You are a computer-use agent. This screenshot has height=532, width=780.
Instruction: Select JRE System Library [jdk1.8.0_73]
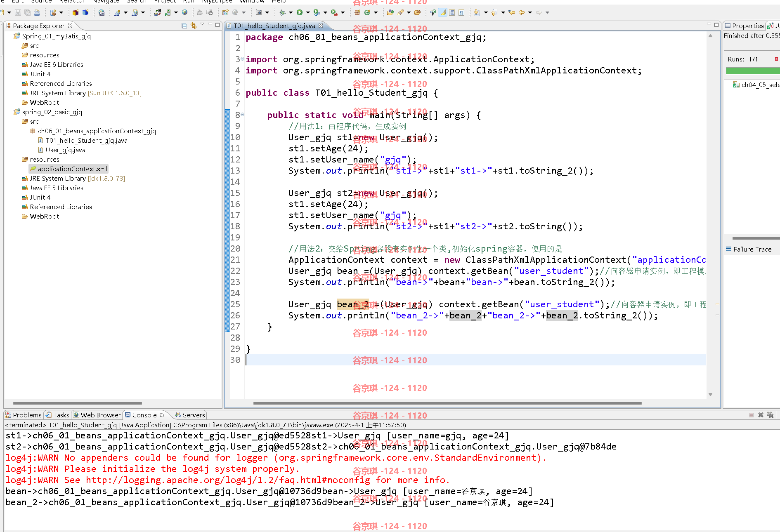73,179
